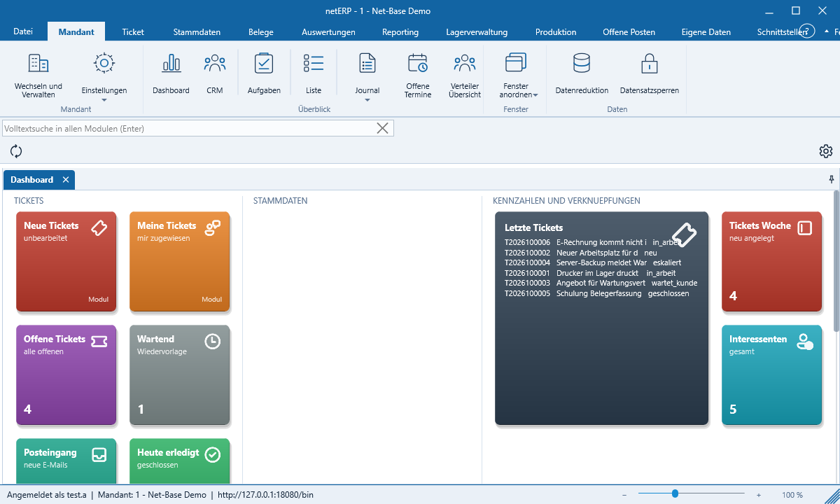
Task: Select ticket T2026100006 in Letzte Tickets
Action: [x=593, y=242]
